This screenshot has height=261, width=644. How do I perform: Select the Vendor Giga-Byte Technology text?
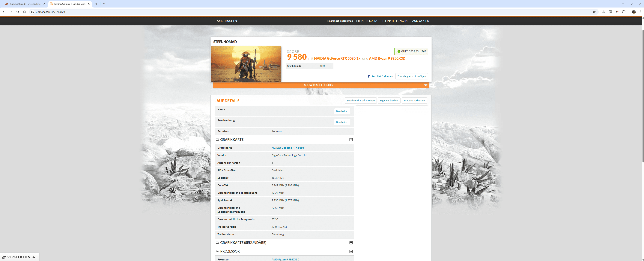coord(289,155)
